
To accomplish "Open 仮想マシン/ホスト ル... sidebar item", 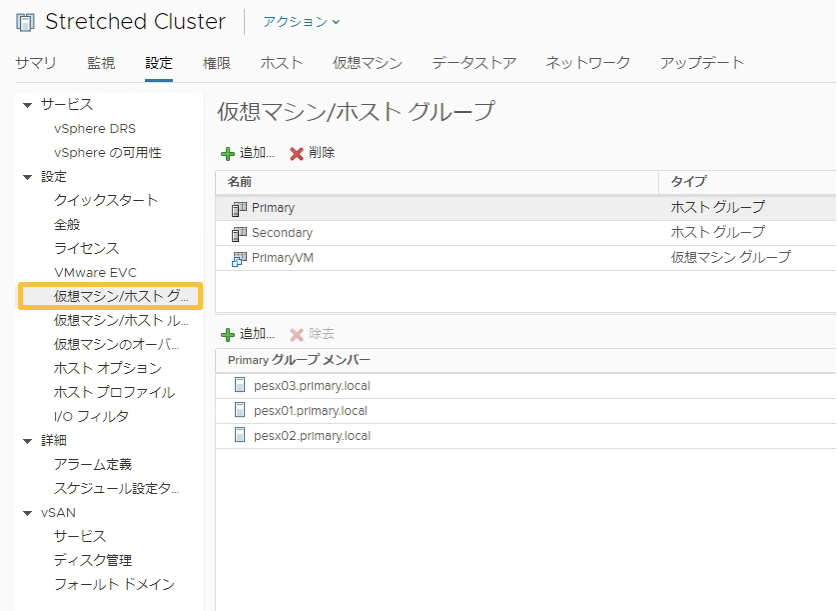I will pyautogui.click(x=121, y=320).
